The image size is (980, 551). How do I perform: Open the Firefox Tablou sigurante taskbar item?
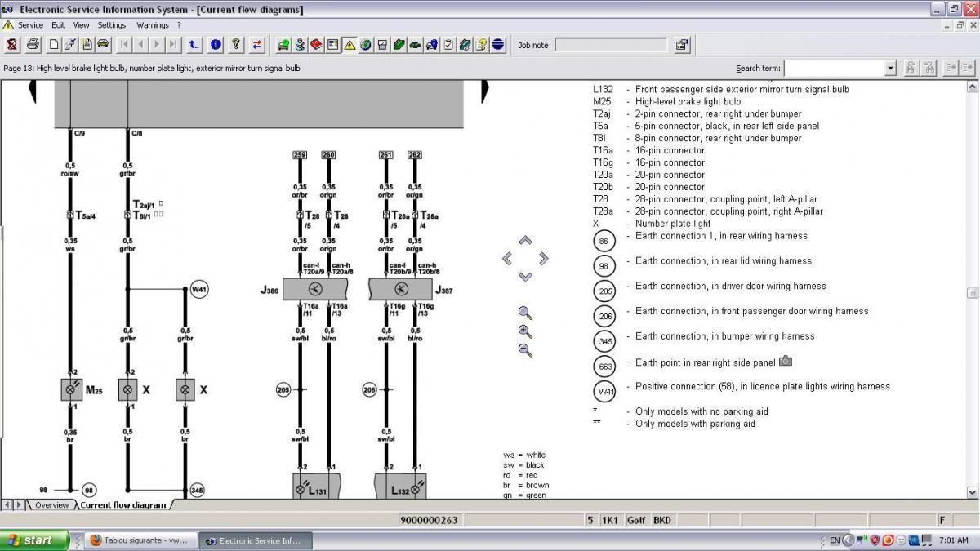tap(139, 540)
